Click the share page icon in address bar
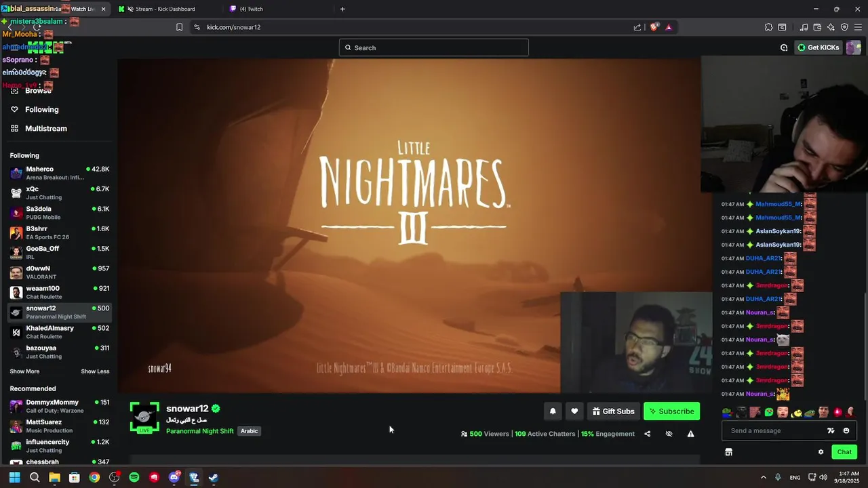Screen dimensions: 868x488 (637, 27)
